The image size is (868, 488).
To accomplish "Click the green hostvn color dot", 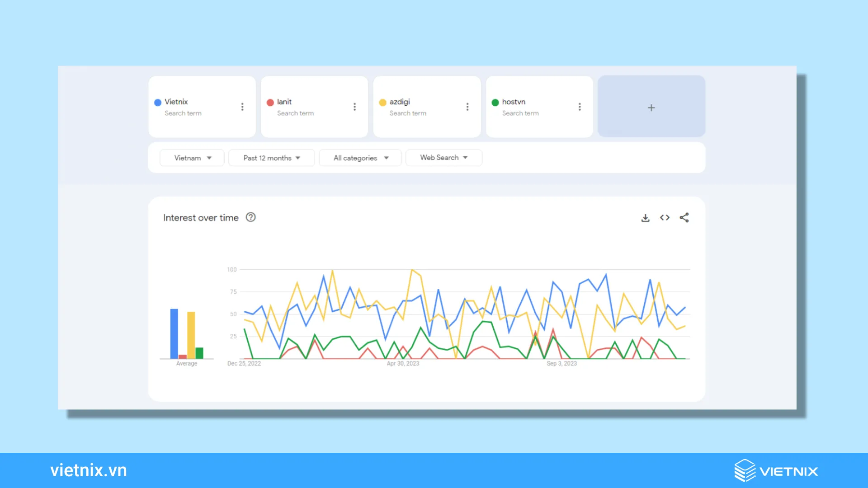I will pos(495,103).
